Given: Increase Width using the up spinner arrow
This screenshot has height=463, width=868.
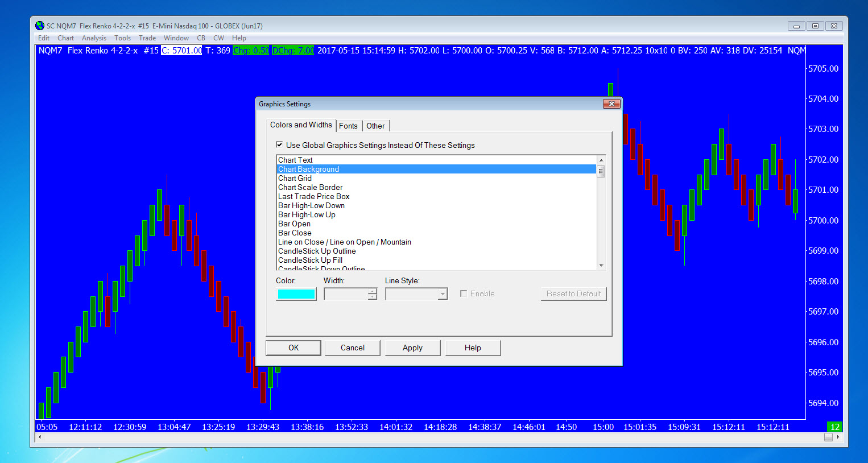Looking at the screenshot, I should [x=373, y=291].
